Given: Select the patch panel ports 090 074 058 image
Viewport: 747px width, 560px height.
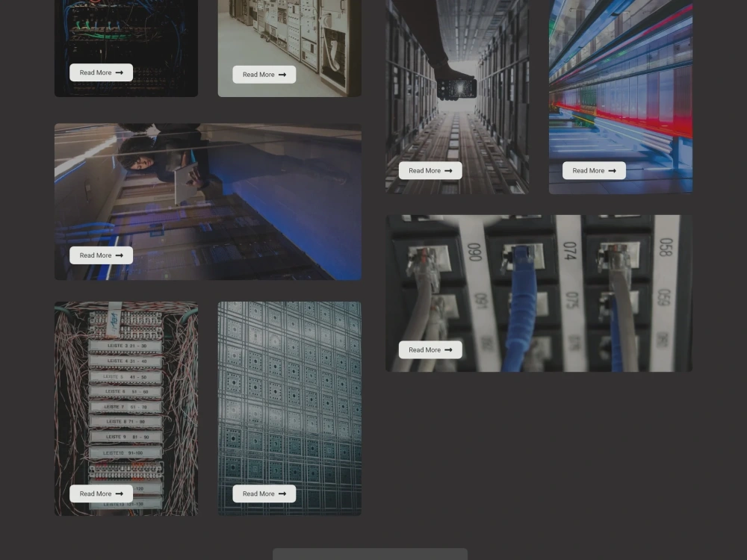Looking at the screenshot, I should pos(539,293).
